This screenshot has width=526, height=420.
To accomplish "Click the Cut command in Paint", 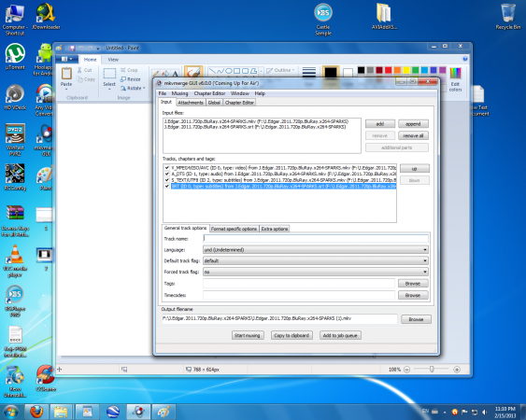I will (84, 70).
